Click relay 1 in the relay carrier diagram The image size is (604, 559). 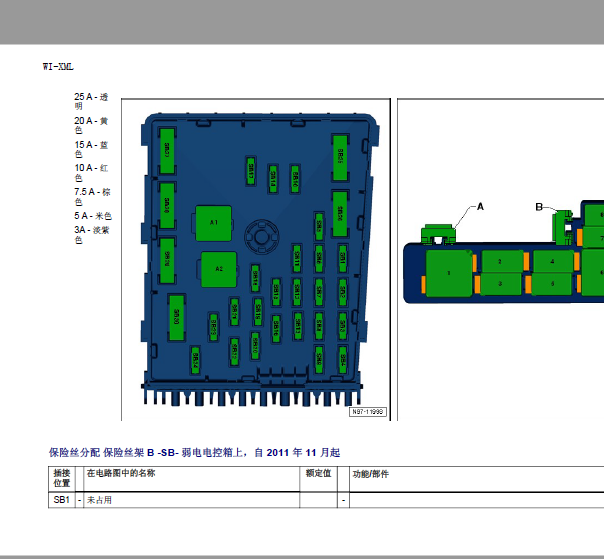coord(449,273)
